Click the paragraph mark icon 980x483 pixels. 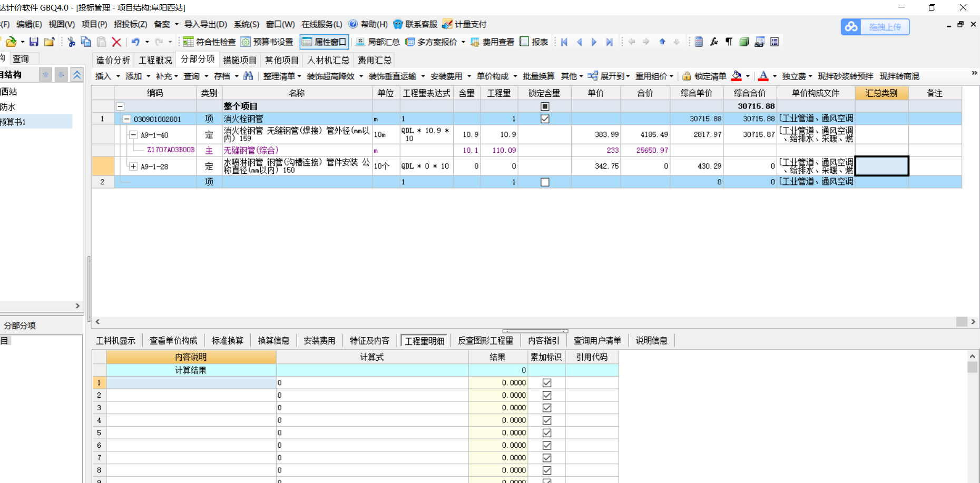click(729, 42)
